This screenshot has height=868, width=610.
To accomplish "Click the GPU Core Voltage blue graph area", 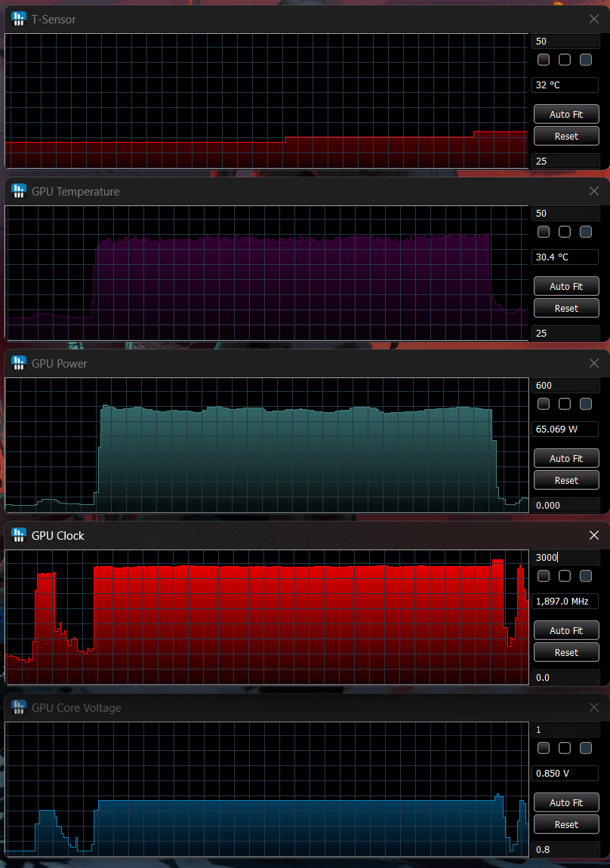I will (266, 790).
